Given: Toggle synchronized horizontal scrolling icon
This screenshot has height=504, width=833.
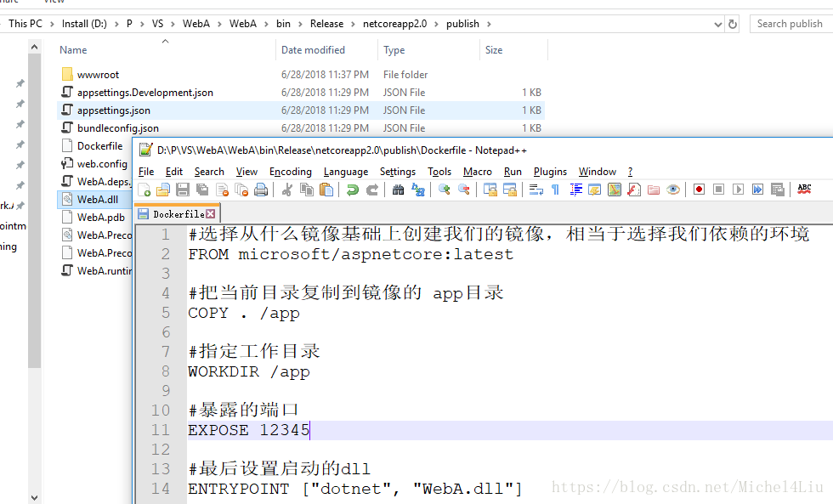Looking at the screenshot, I should [509, 190].
